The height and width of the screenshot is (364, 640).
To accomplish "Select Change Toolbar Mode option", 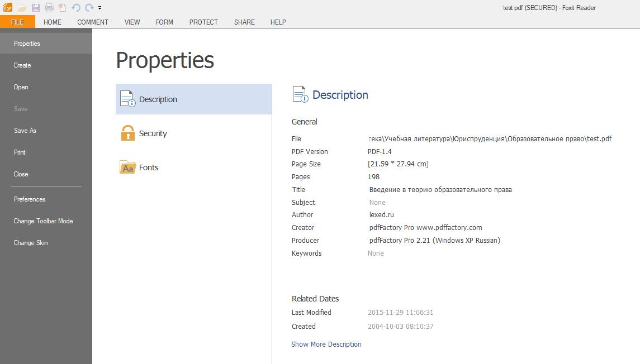I will (x=43, y=221).
